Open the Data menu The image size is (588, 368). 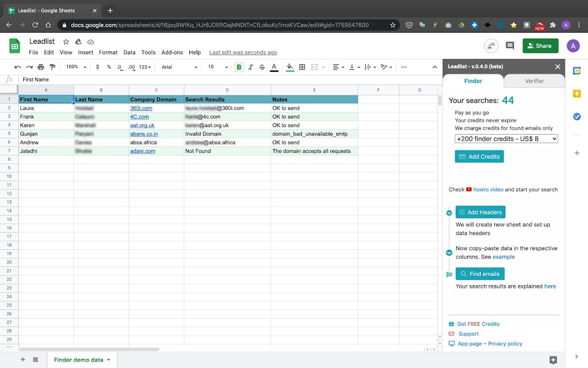(130, 52)
